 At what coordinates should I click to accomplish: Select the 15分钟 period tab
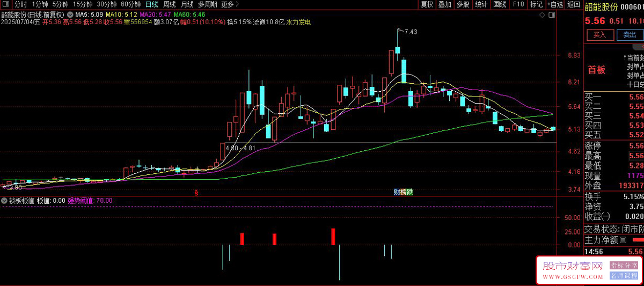[83, 4]
